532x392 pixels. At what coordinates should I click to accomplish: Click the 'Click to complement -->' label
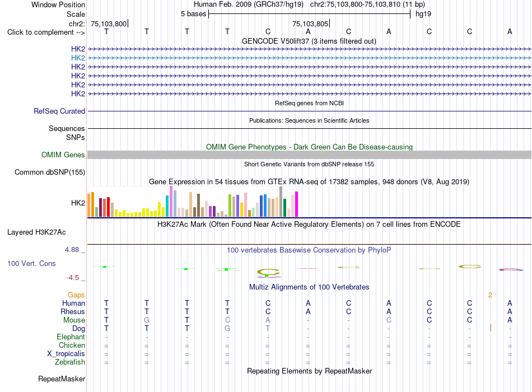[x=46, y=32]
